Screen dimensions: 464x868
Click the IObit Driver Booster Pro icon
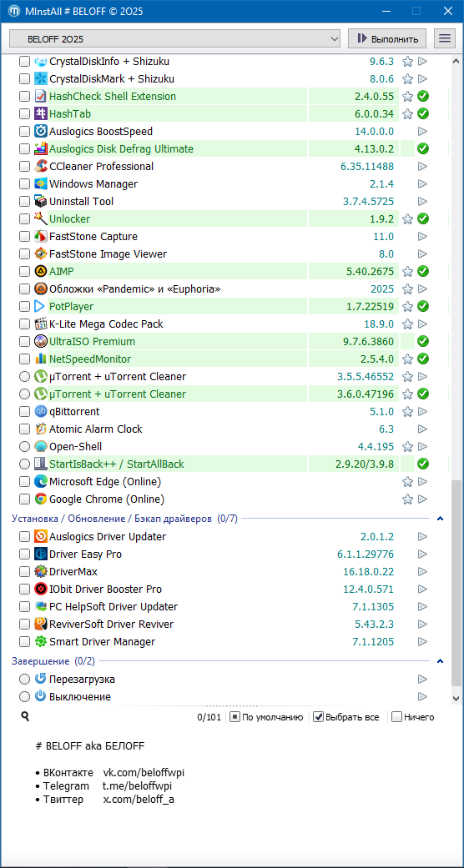(x=40, y=589)
